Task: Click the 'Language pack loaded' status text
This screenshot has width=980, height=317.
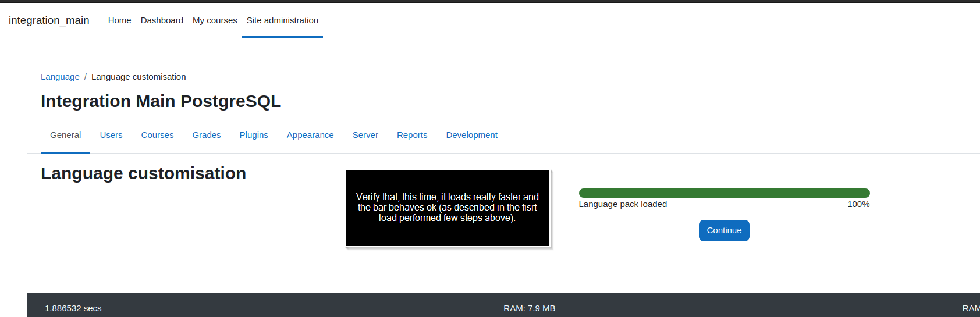Action: point(623,204)
